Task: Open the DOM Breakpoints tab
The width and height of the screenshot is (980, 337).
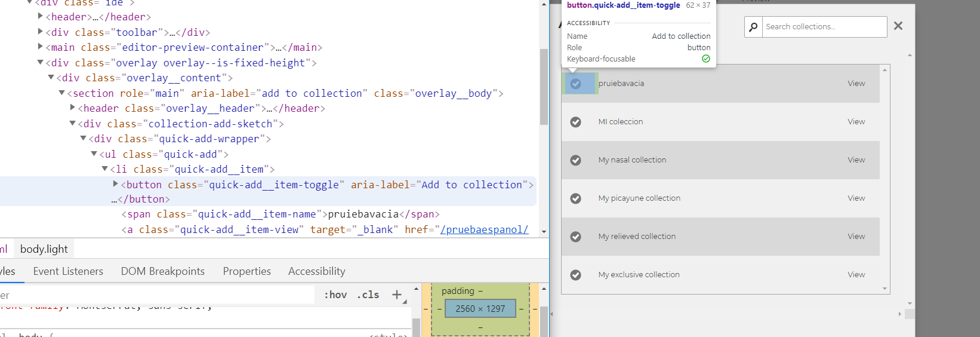Action: click(x=162, y=271)
